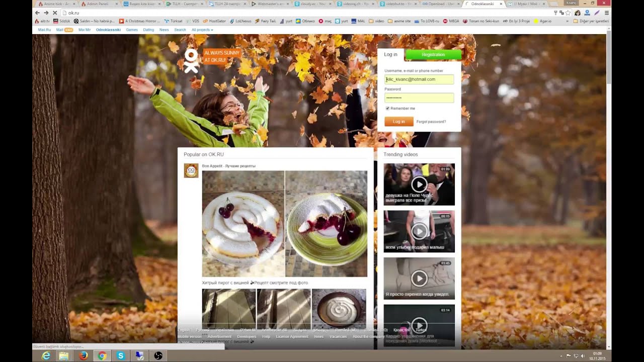The height and width of the screenshot is (362, 644).
Task: Open the video bookmarks folder
Action: tap(376, 21)
